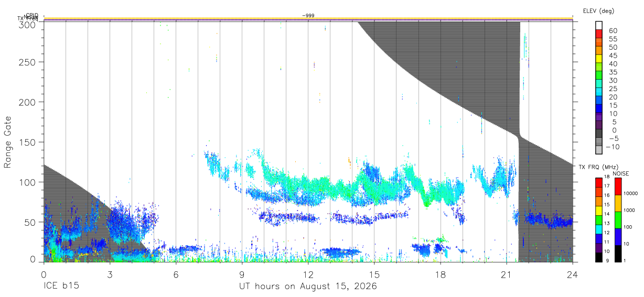The width and height of the screenshot is (644, 297).
Task: Click the NOISE colorbar label '1000'
Action: (630, 211)
